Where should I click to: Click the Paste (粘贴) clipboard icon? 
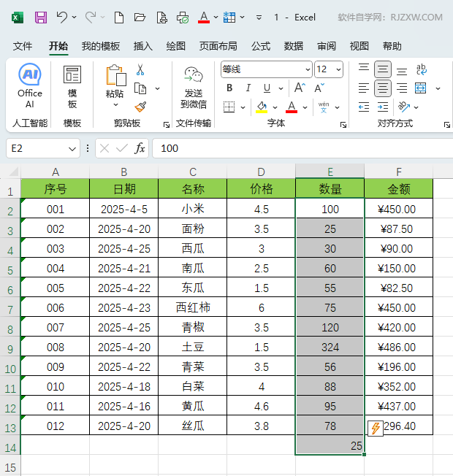tap(115, 75)
